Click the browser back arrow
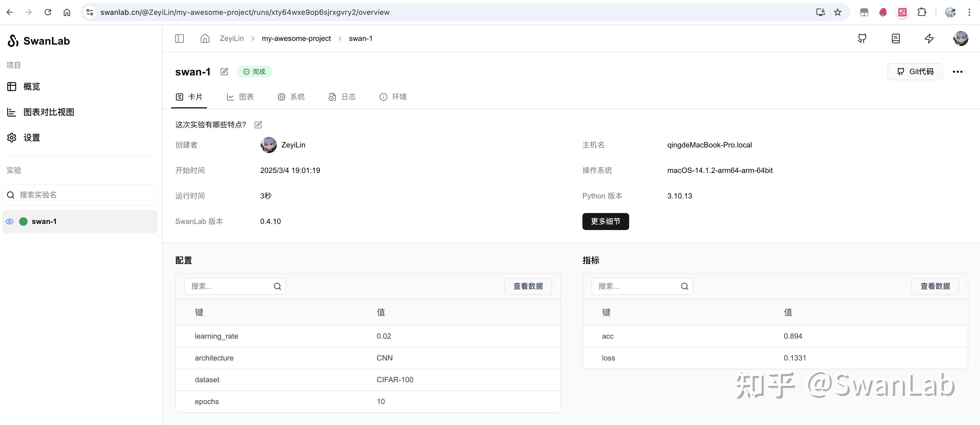Viewport: 980px width, 425px height. click(10, 12)
